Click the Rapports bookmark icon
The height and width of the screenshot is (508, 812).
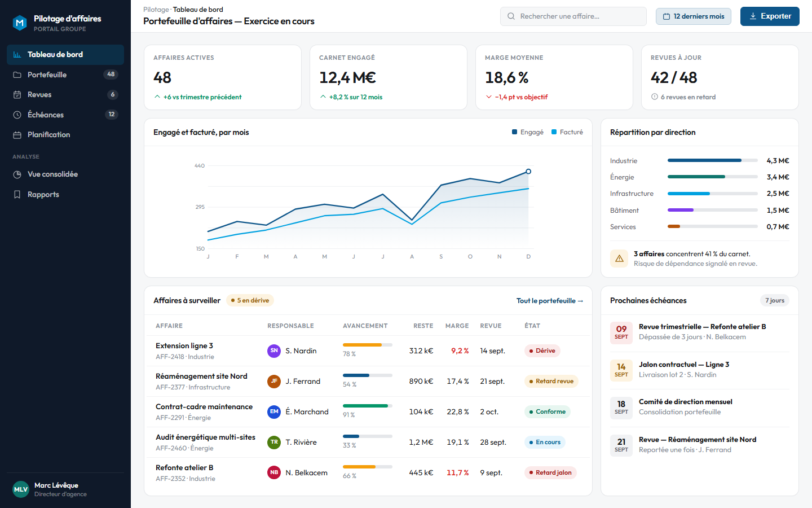(x=17, y=195)
